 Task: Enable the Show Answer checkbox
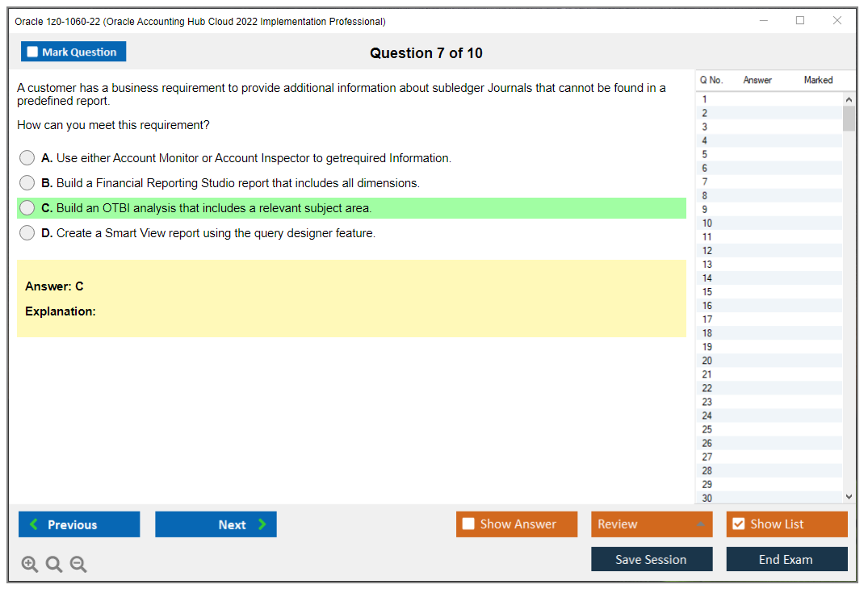pos(469,524)
